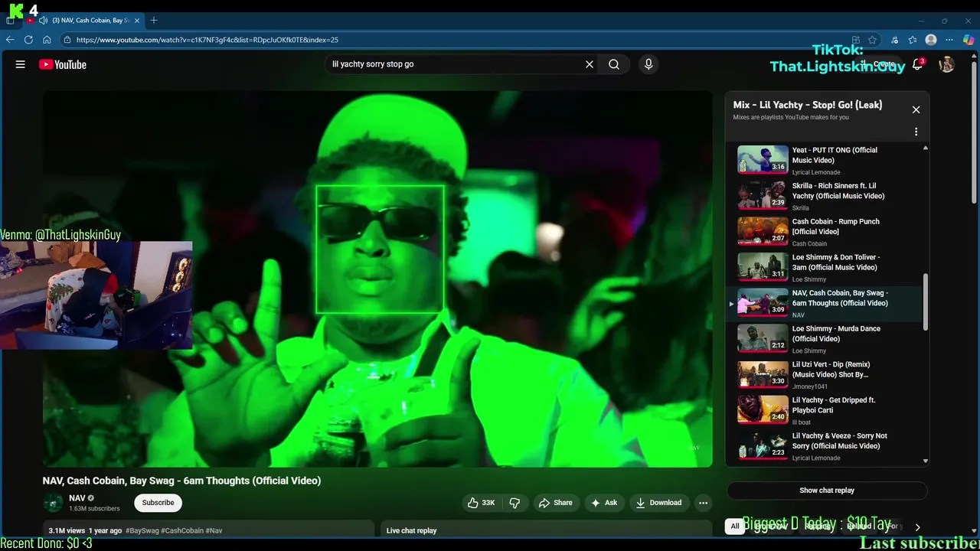Screen dimensions: 980x551
Task: Open the #BaySwag hashtag link
Action: (x=142, y=530)
